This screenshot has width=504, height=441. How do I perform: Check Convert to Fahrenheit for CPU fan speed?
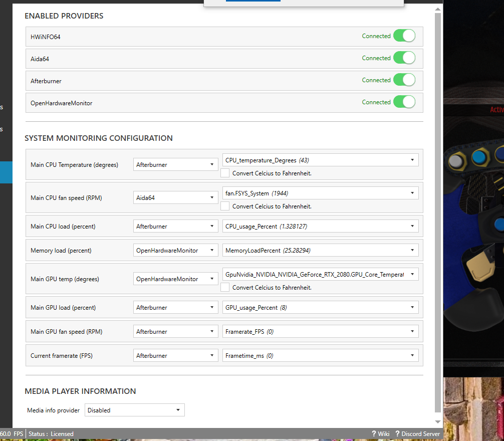pos(224,206)
